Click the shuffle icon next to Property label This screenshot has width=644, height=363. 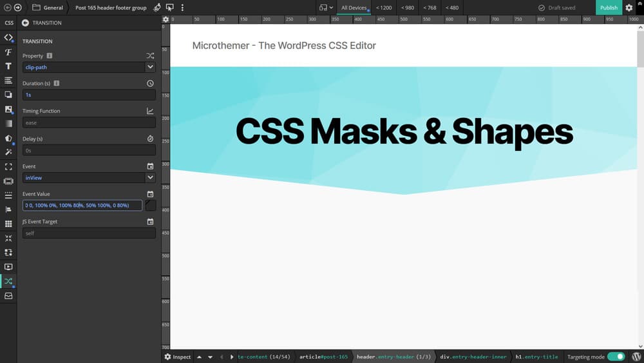pos(150,55)
